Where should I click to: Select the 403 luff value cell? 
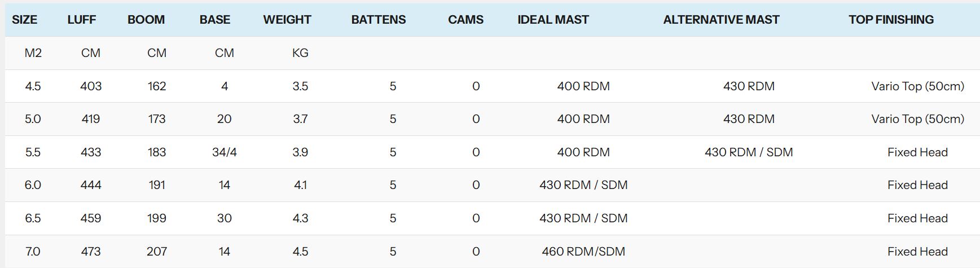[91, 86]
